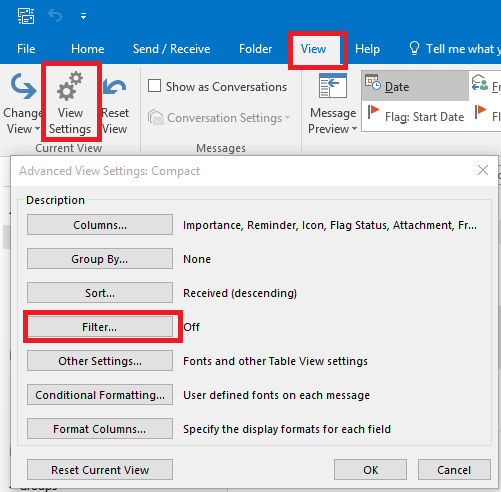Click the Undo arrow in the title bar
This screenshot has height=492, width=501.
tap(55, 15)
